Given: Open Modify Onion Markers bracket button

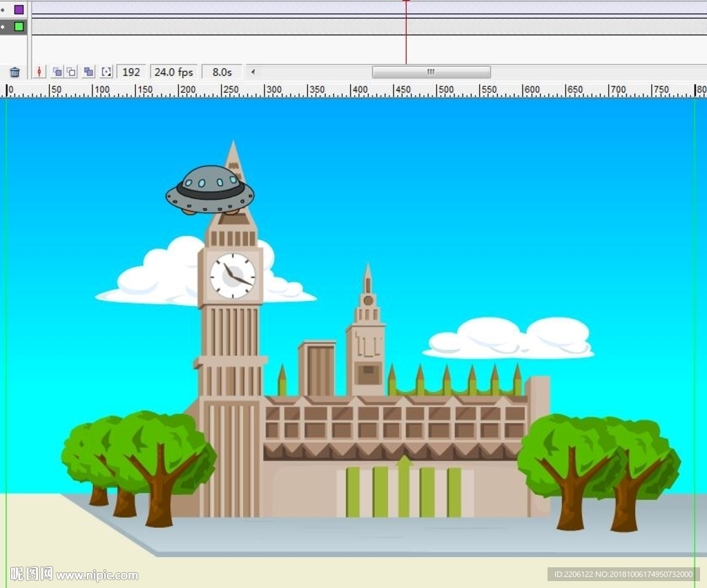Looking at the screenshot, I should [106, 72].
